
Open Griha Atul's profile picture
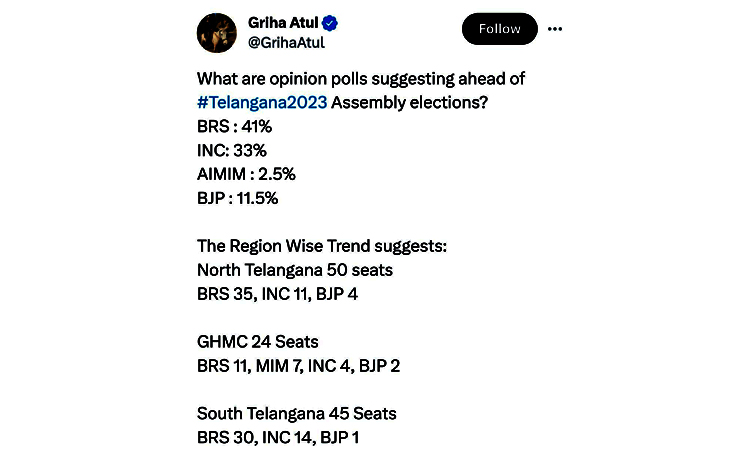217,33
